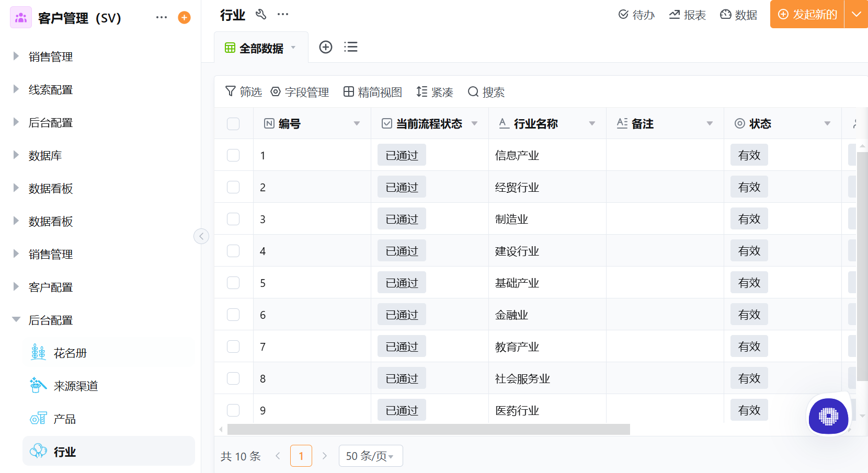Activate the 搜索 search tool
Viewport: 868px width, 473px height.
point(486,92)
